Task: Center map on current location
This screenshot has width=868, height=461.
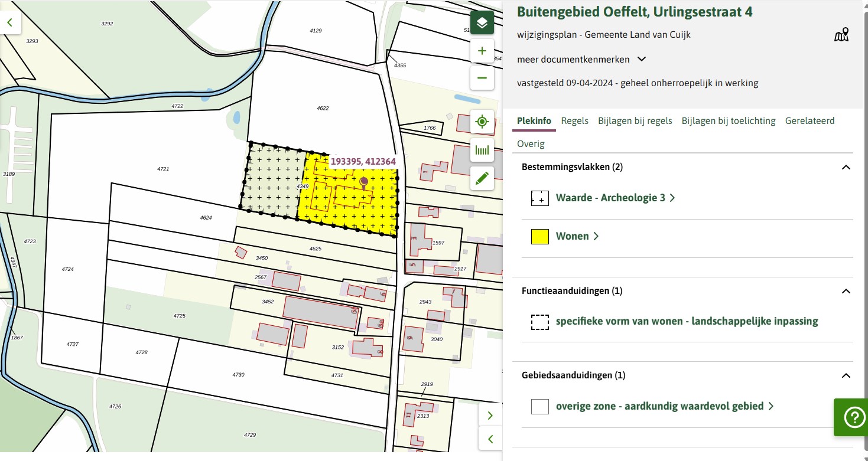Action: click(x=482, y=122)
